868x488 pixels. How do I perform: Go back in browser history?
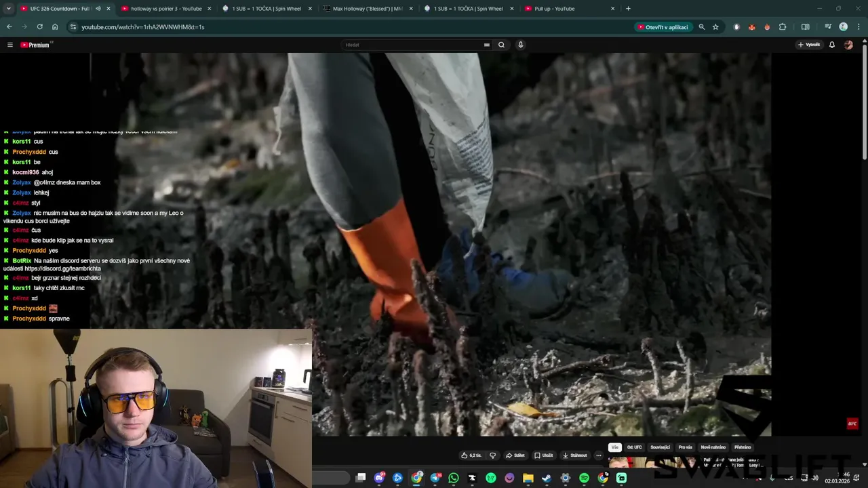point(9,27)
